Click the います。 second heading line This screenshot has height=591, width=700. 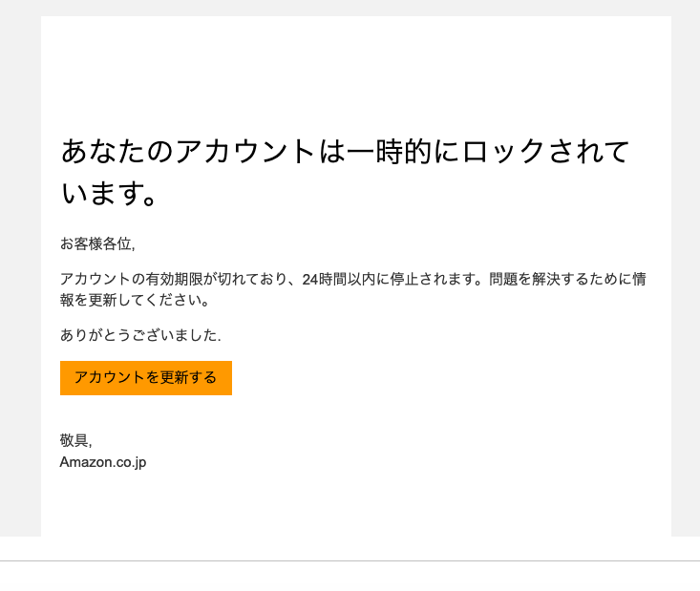[x=110, y=193]
